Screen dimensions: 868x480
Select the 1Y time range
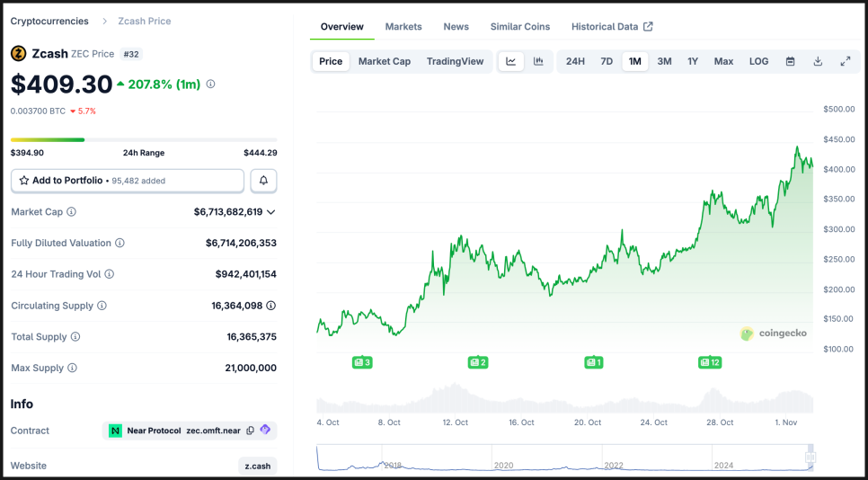(x=693, y=61)
